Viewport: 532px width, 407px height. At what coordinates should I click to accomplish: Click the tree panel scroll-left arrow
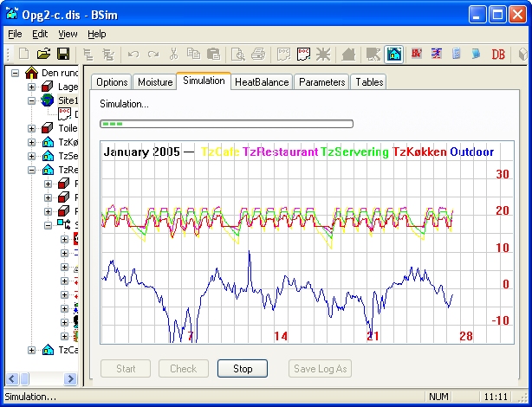12,378
